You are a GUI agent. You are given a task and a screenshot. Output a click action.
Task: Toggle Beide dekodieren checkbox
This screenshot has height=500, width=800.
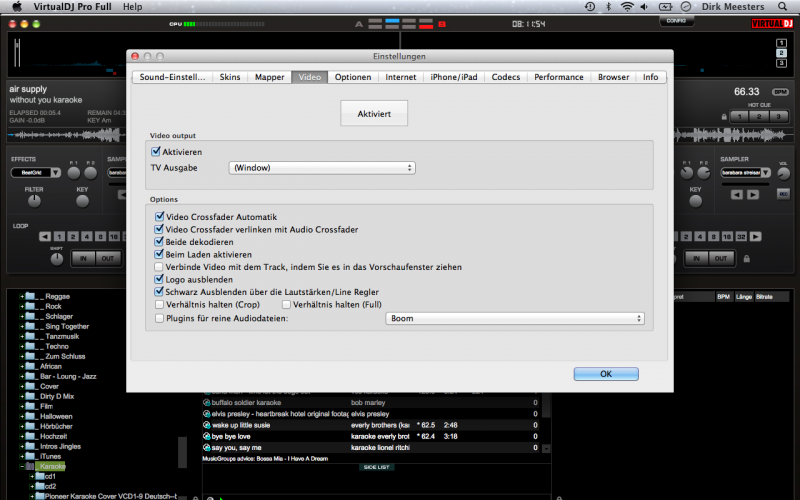tap(159, 241)
